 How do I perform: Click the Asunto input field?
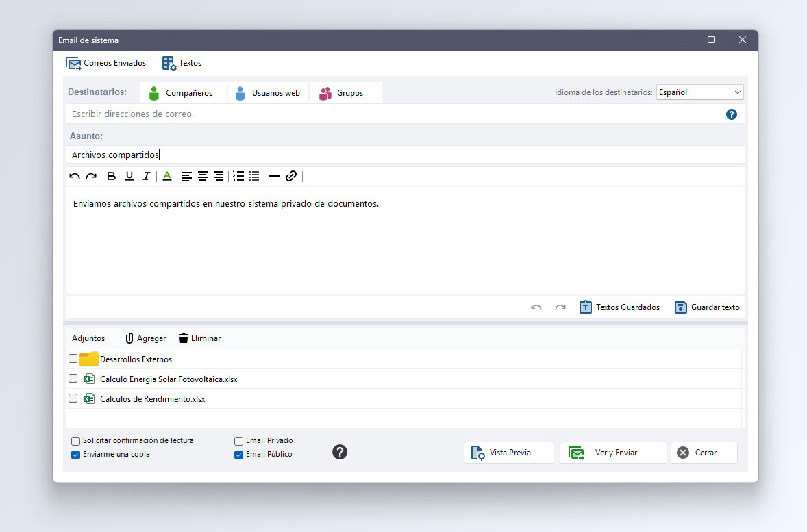(404, 155)
